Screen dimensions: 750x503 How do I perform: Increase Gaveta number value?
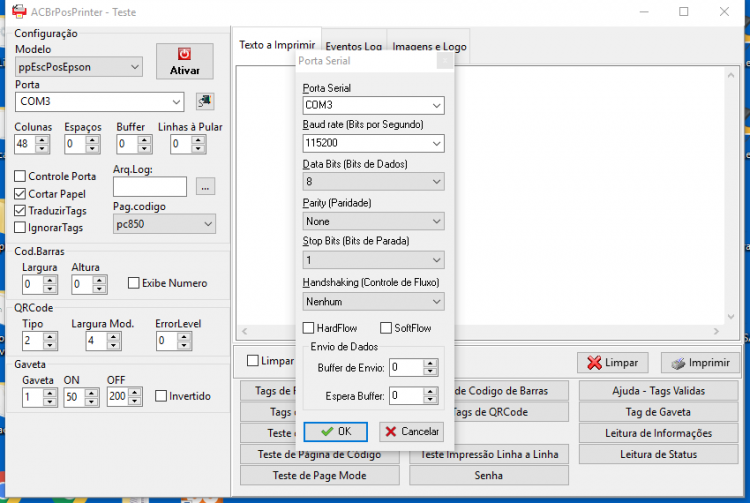(50, 393)
